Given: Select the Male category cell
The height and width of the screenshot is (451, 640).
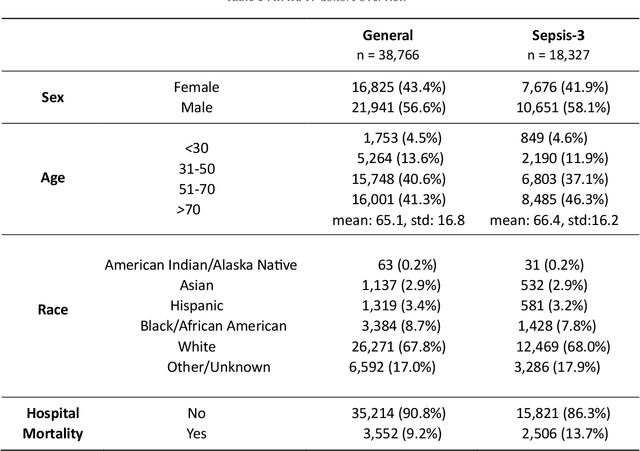Looking at the screenshot, I should (196, 107).
